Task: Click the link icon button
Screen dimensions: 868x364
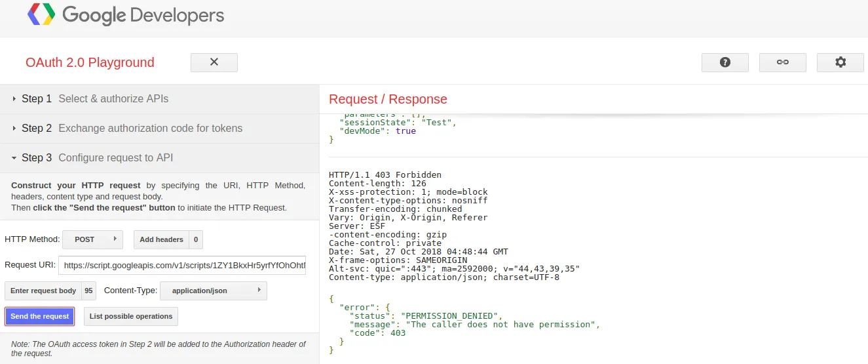Action: (782, 62)
